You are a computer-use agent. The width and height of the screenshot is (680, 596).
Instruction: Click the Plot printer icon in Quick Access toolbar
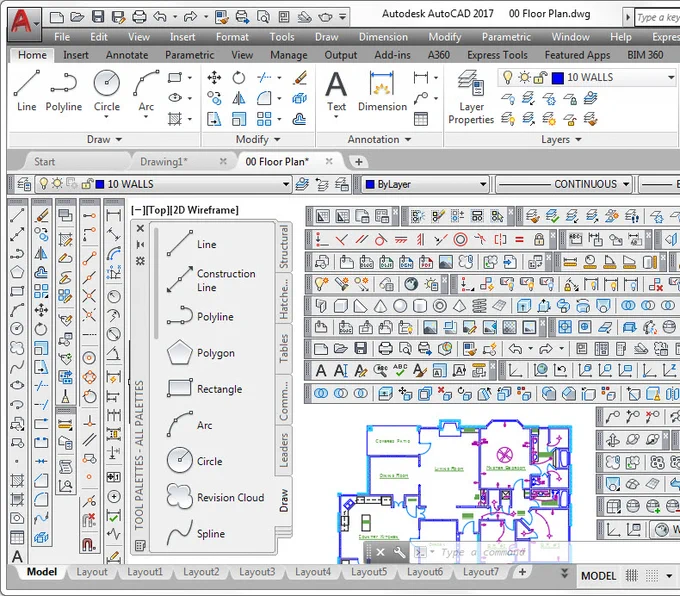point(139,17)
